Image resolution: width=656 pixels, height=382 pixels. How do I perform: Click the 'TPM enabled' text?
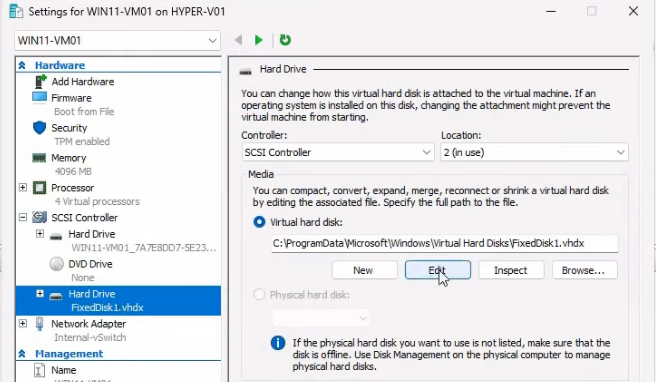point(82,141)
